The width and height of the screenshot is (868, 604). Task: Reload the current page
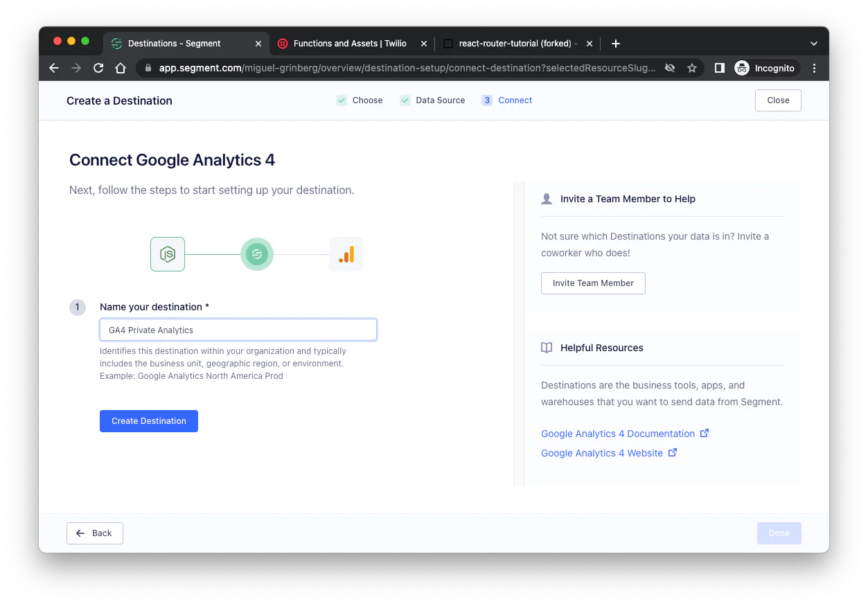[x=98, y=68]
